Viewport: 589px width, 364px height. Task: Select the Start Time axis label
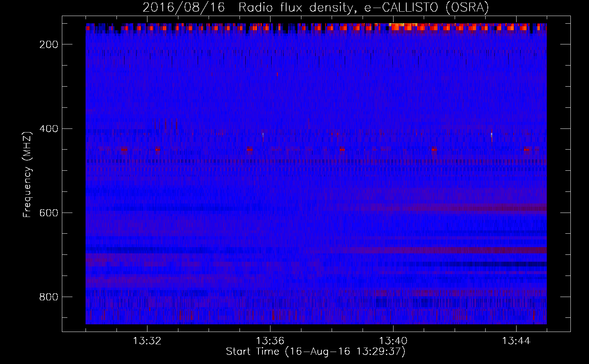316,352
